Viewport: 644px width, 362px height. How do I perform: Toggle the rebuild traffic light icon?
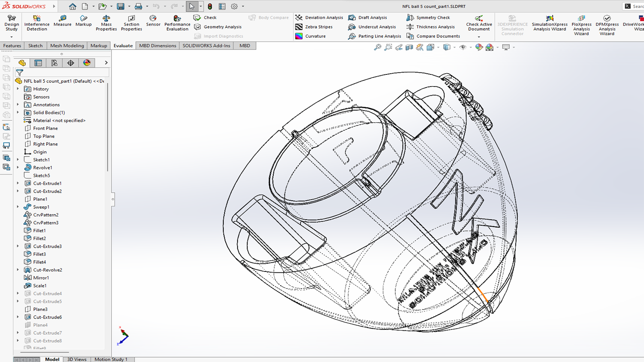coord(210,6)
